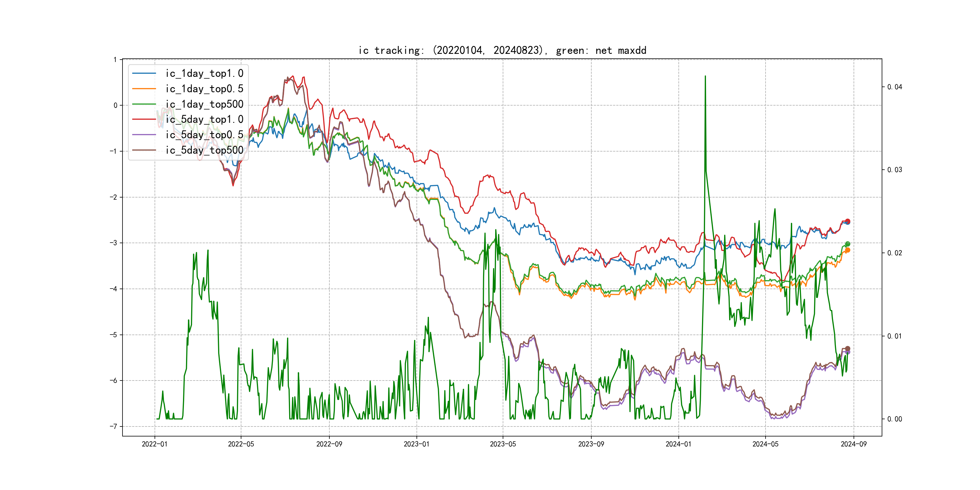Click the 0.04 right-axis tick label
Image resolution: width=980 pixels, height=490 pixels.
tap(894, 87)
